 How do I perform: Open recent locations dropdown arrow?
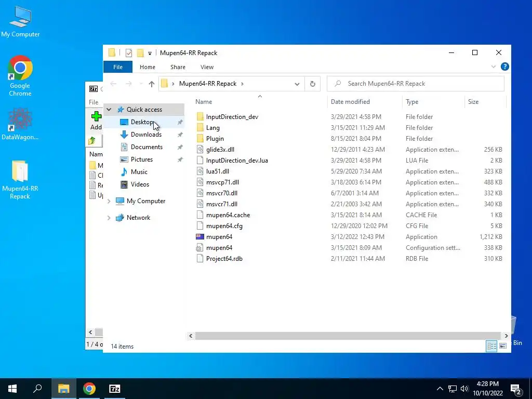click(x=141, y=84)
